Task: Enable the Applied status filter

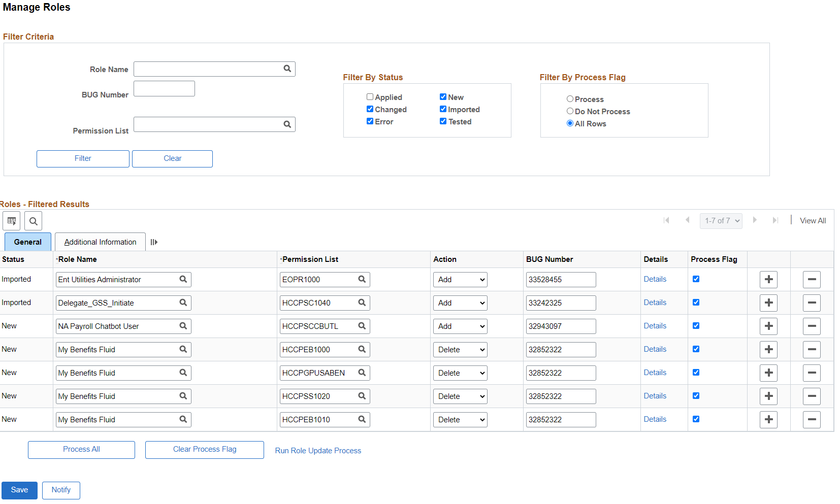Action: click(x=370, y=96)
